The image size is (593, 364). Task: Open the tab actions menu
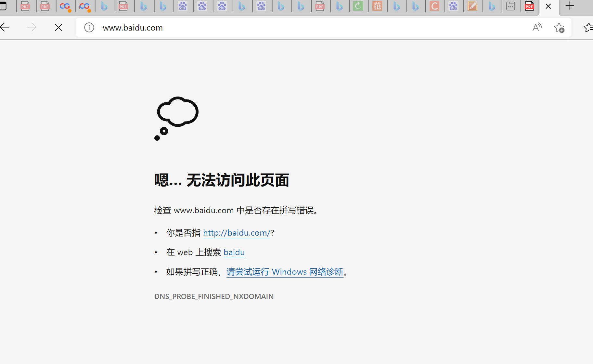click(3, 6)
